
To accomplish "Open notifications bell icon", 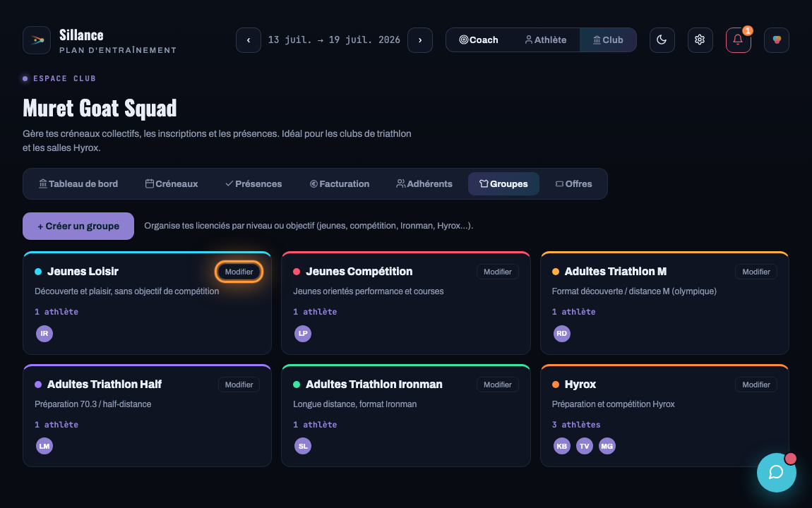I will point(739,40).
